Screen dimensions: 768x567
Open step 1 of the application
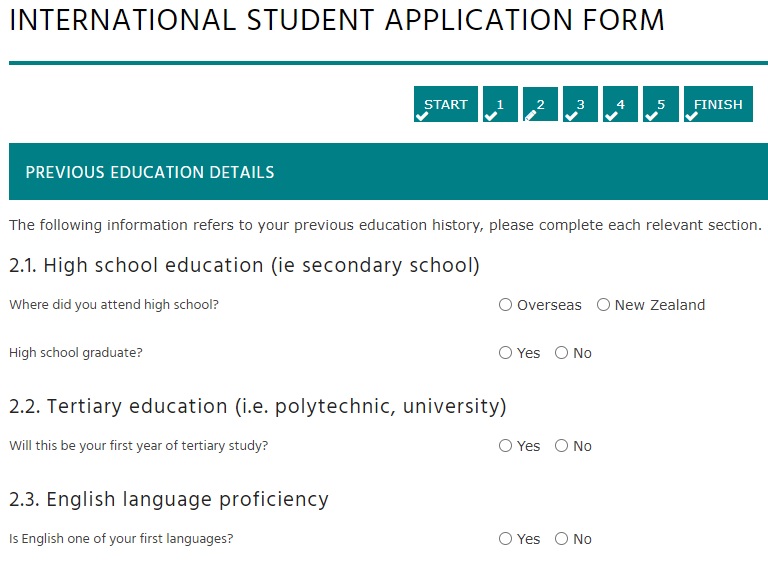coord(500,105)
